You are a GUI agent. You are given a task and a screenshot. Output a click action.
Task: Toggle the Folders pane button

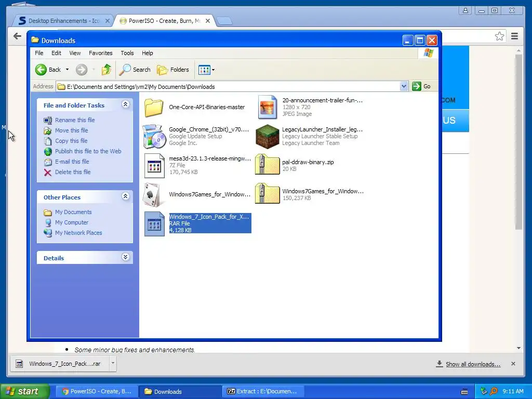pos(173,70)
